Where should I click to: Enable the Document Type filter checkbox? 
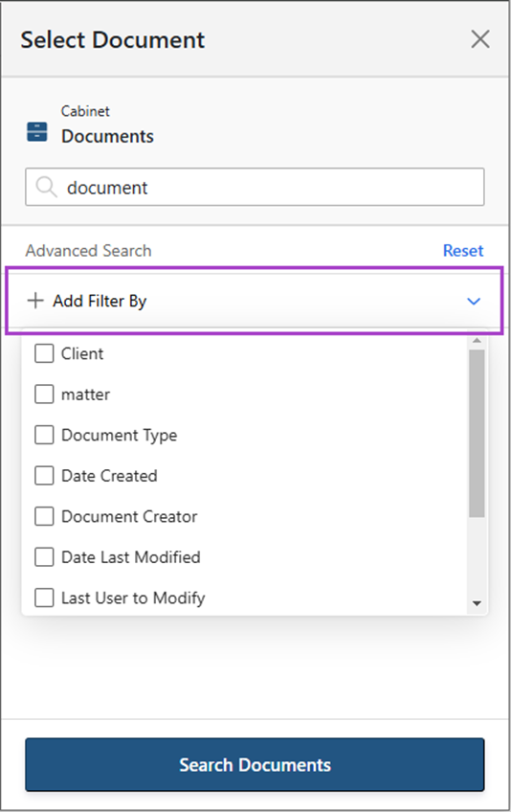click(44, 435)
